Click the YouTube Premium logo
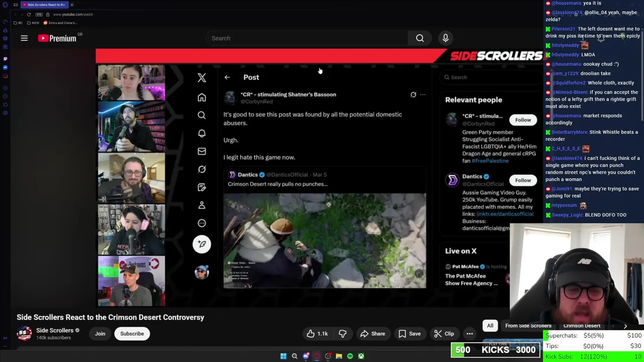 57,38
